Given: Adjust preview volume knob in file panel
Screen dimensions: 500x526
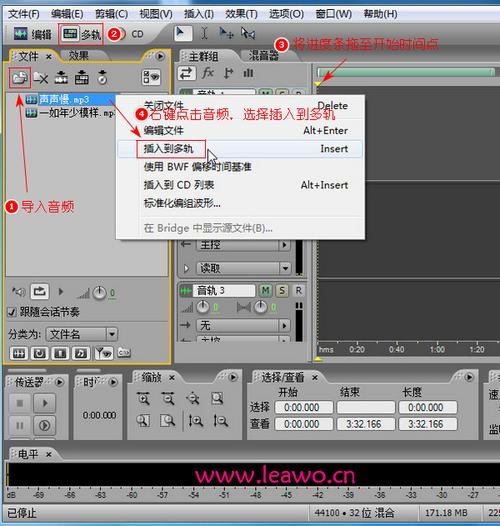Looking at the screenshot, I should click(99, 293).
